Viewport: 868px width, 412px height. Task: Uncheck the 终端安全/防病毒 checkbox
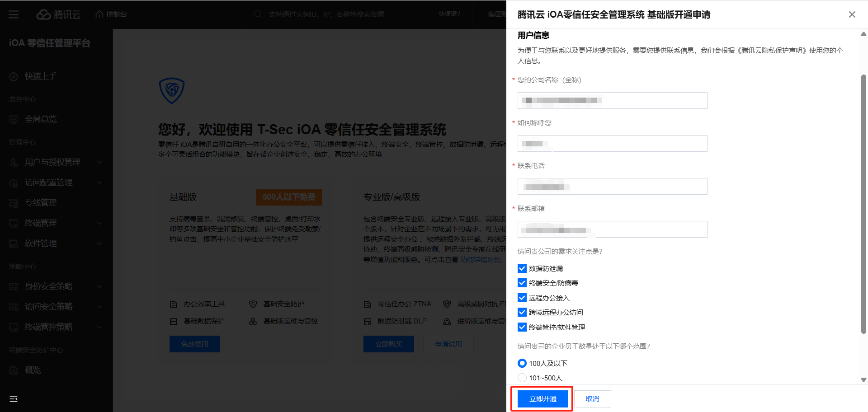tap(522, 283)
